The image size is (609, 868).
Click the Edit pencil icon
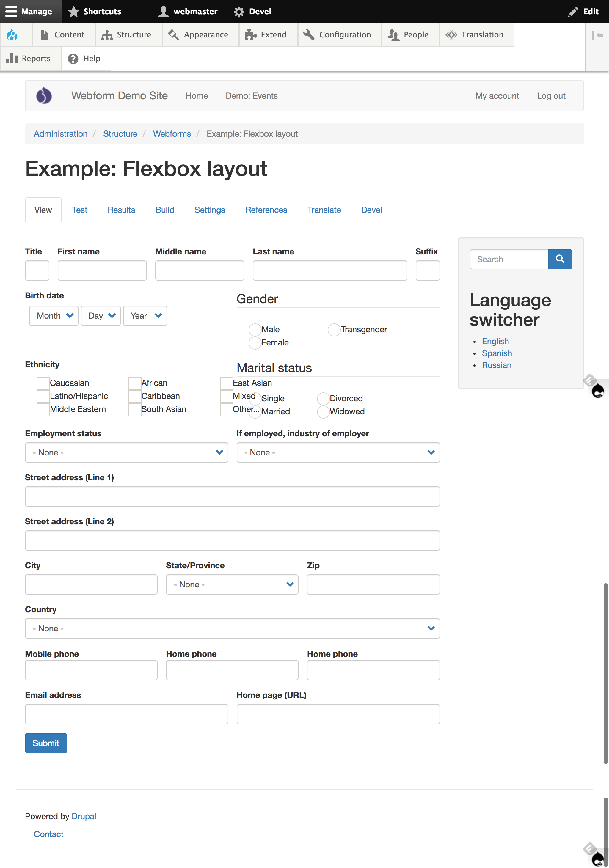pos(573,11)
